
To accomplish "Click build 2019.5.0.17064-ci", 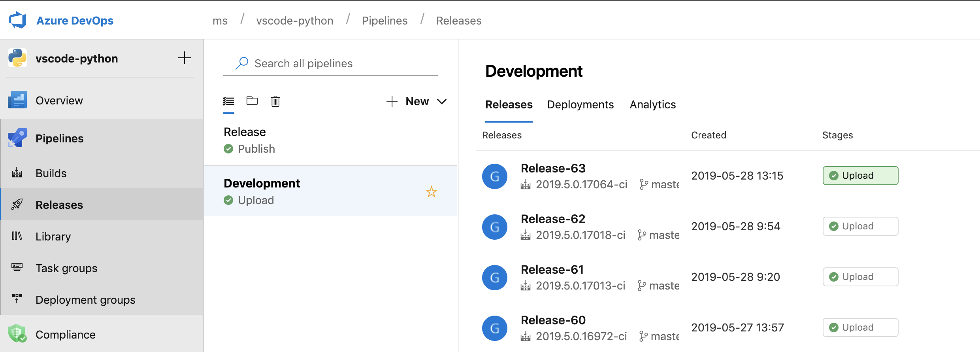I will [581, 184].
